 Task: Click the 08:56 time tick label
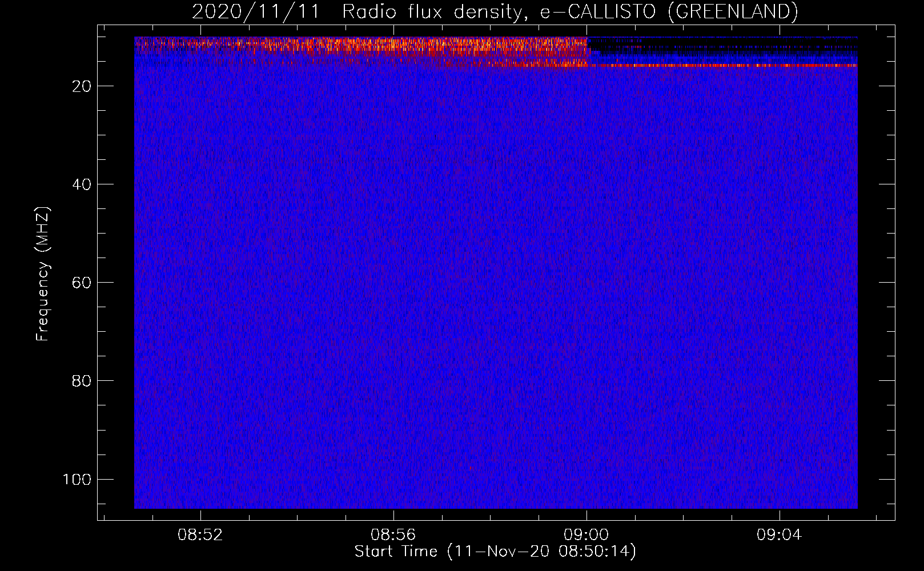tap(393, 535)
